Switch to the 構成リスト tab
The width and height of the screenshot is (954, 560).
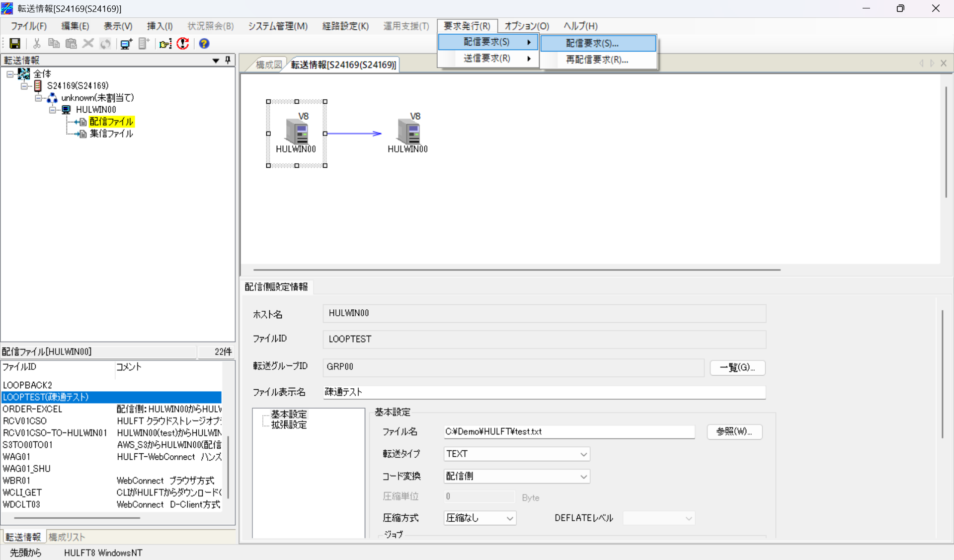[x=67, y=537]
